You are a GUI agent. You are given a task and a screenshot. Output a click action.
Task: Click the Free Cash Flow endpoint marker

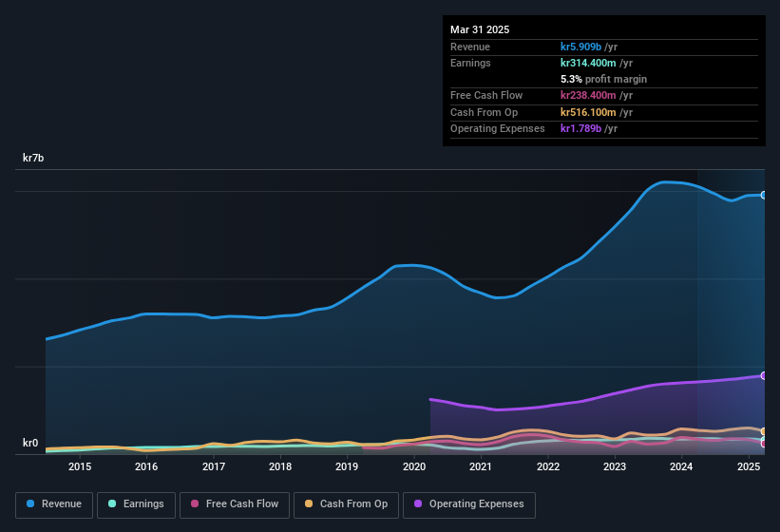tap(764, 444)
